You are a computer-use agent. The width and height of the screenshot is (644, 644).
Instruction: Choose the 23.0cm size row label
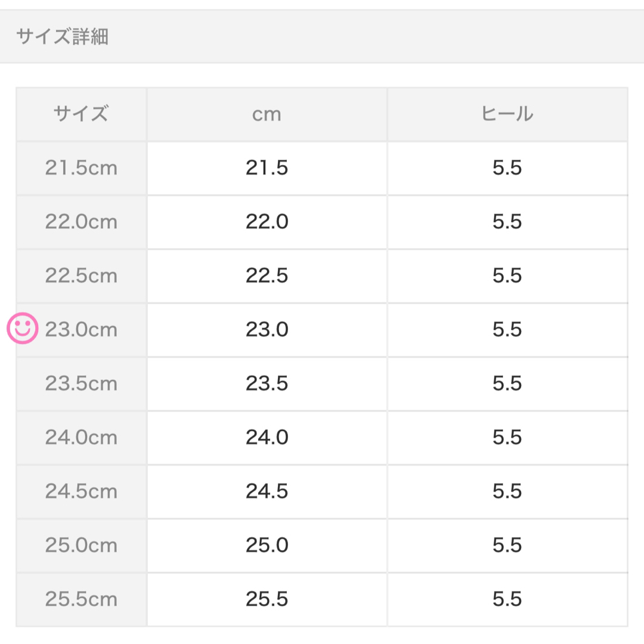click(x=81, y=330)
